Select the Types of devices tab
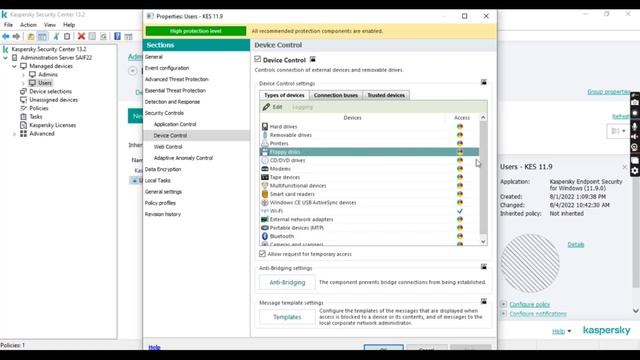640x360 pixels. (284, 95)
